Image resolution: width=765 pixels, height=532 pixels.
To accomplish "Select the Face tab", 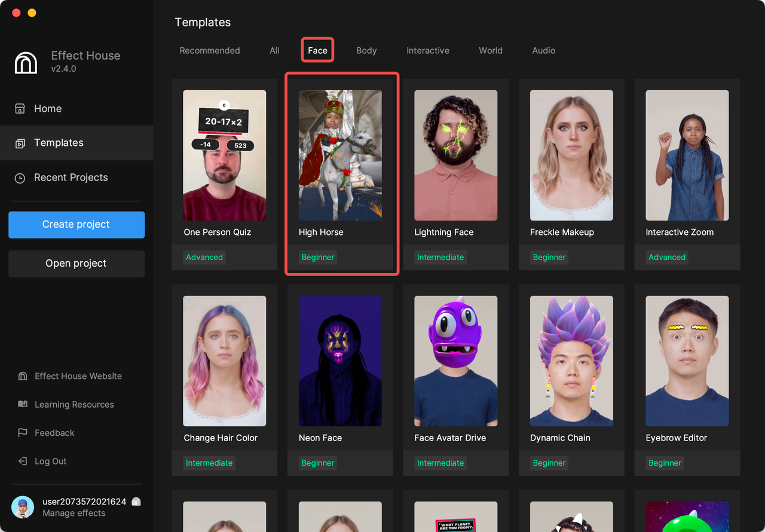I will (x=317, y=51).
